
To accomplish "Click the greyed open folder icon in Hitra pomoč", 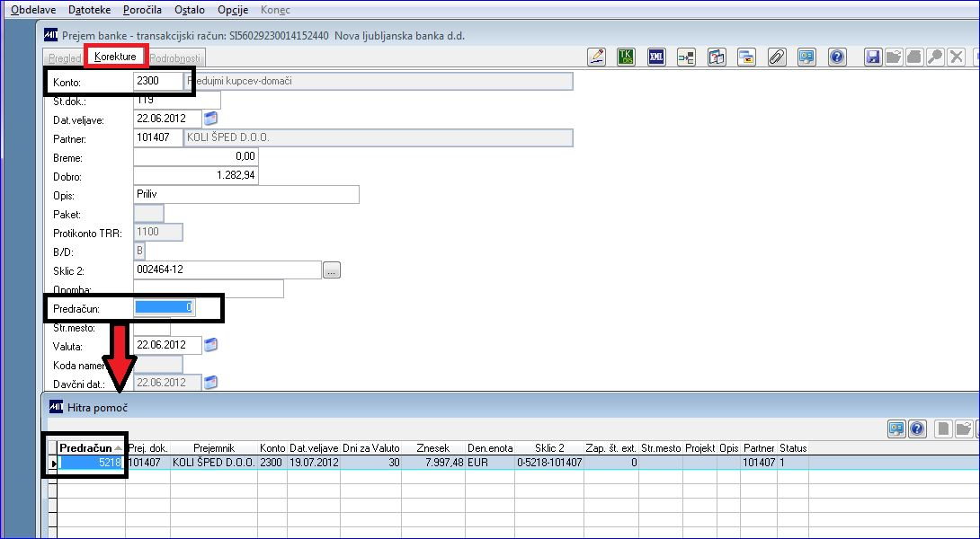I will pos(964,429).
